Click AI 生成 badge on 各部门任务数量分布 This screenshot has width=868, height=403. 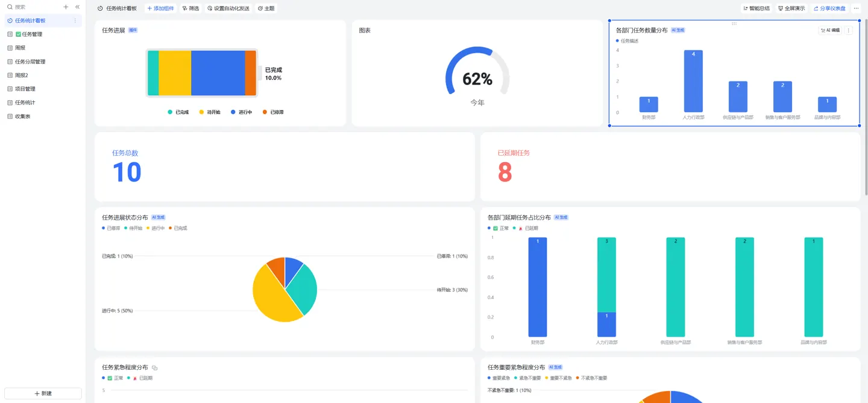pyautogui.click(x=678, y=30)
